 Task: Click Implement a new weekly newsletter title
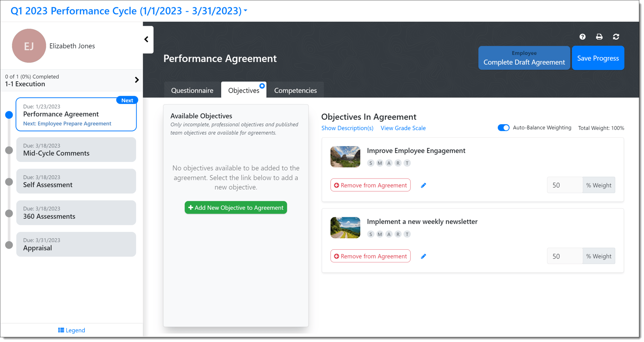tap(422, 222)
